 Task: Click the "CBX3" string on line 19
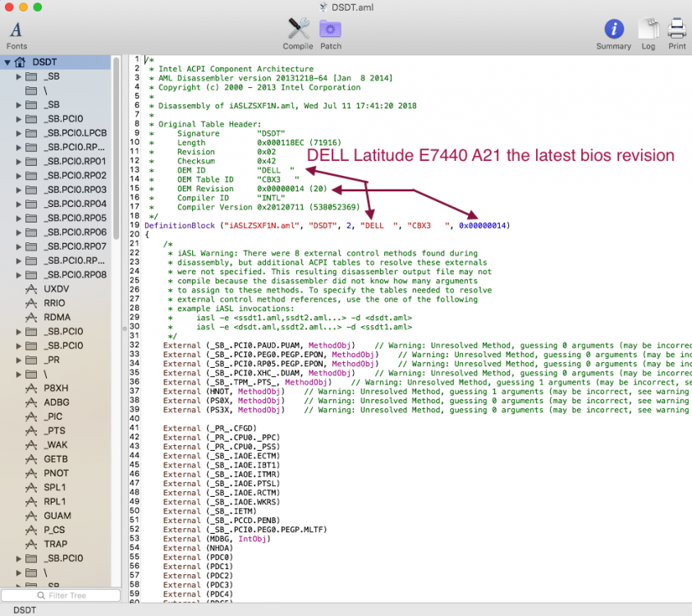(428, 226)
